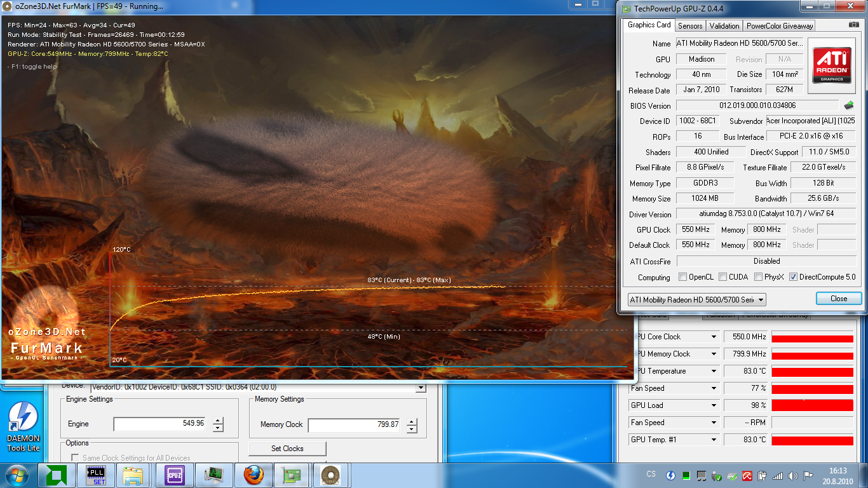Image resolution: width=868 pixels, height=488 pixels.
Task: Click the Show Desktop strip at the taskbar end
Action: [x=864, y=475]
